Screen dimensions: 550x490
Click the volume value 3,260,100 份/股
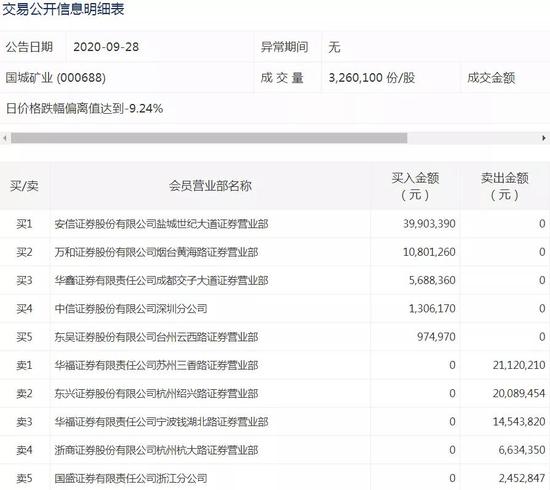tap(372, 78)
